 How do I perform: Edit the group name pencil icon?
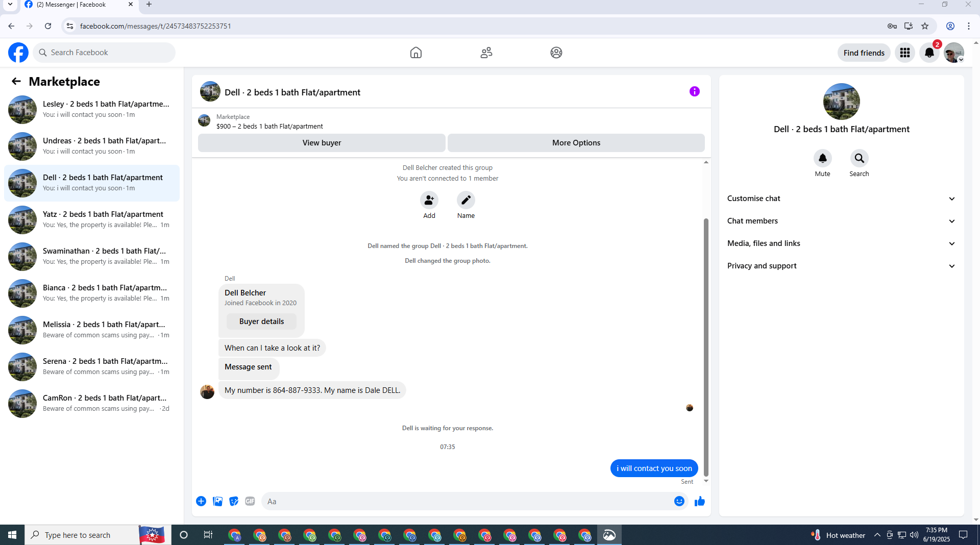(466, 200)
